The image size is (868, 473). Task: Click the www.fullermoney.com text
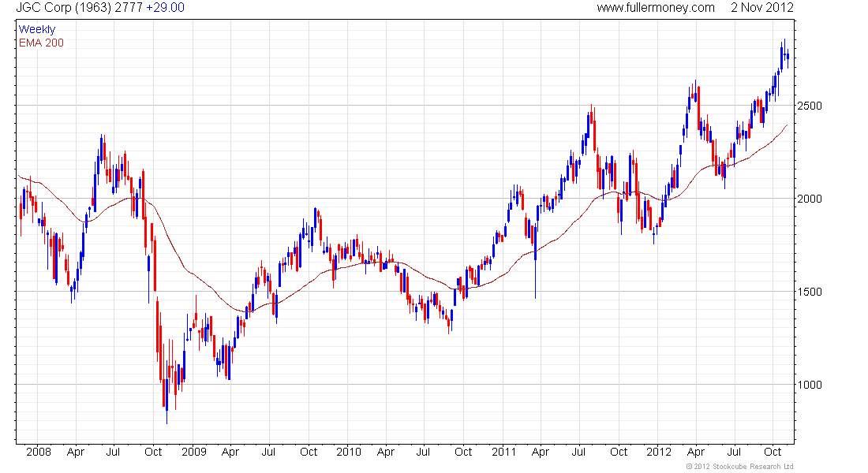pyautogui.click(x=656, y=8)
